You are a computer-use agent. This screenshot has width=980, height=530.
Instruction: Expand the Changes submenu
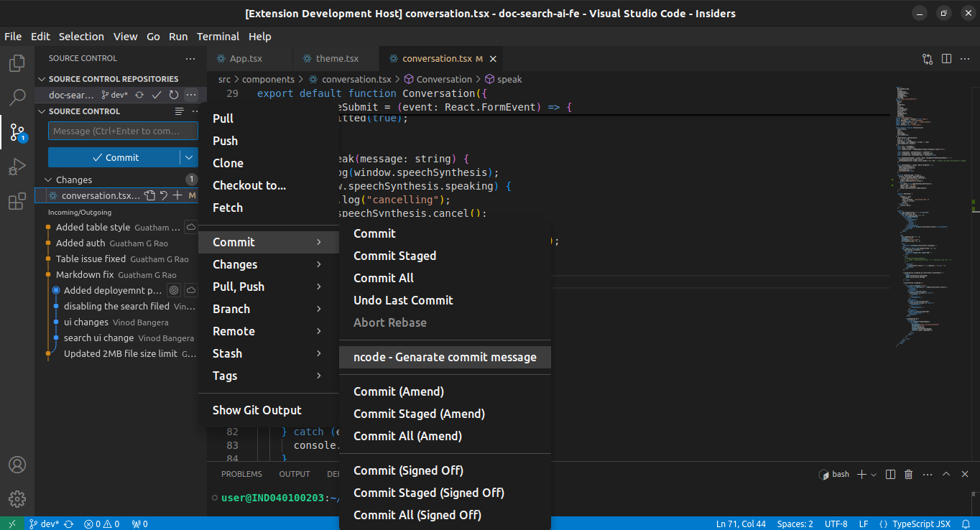coord(268,264)
